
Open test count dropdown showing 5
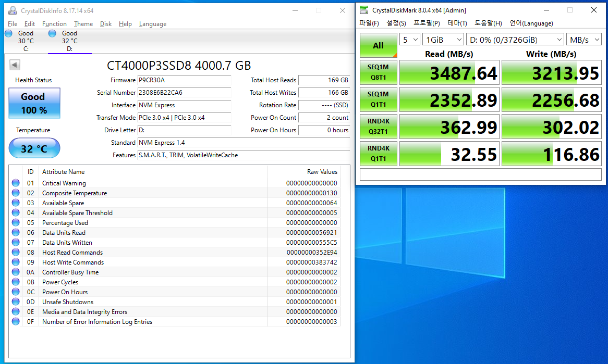pos(410,40)
